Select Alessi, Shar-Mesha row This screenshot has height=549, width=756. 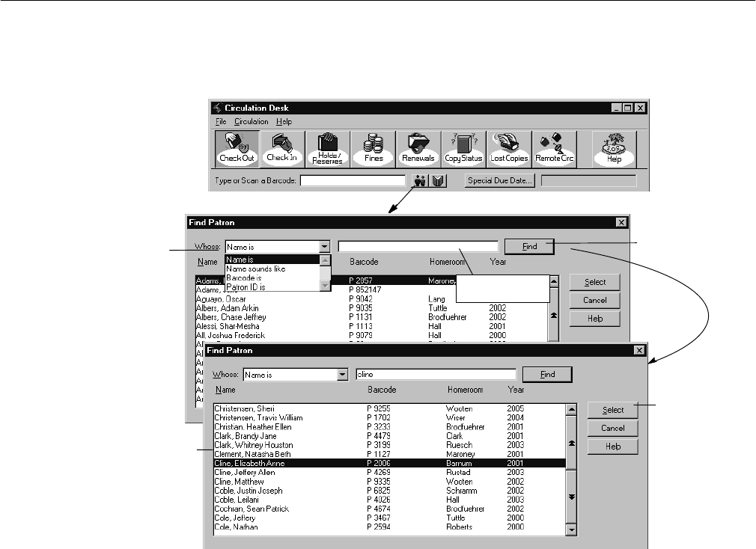click(371, 326)
